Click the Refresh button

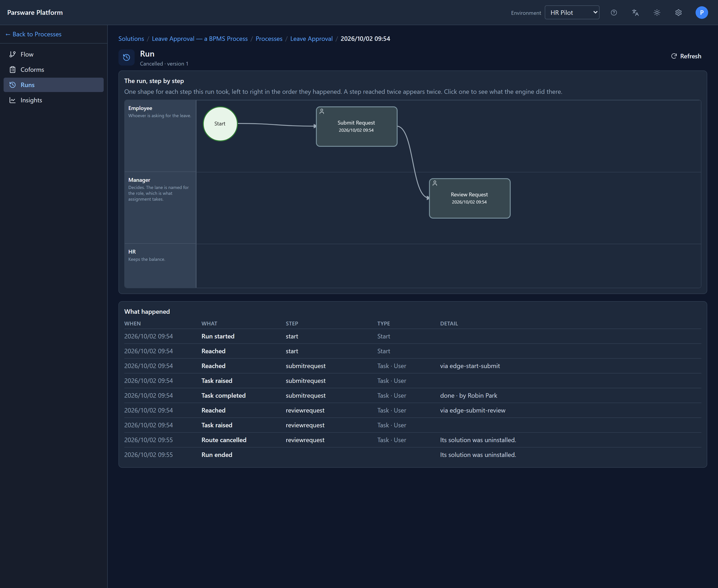pyautogui.click(x=686, y=56)
